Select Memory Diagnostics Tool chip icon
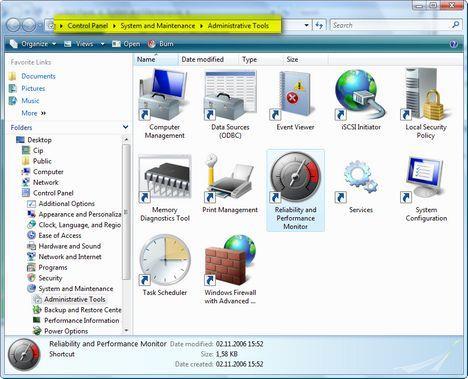Image resolution: width=468 pixels, height=379 pixels. pos(165,178)
